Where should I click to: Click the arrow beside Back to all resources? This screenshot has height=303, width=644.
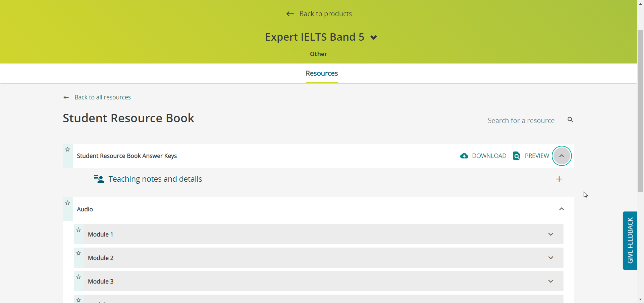pyautogui.click(x=66, y=97)
